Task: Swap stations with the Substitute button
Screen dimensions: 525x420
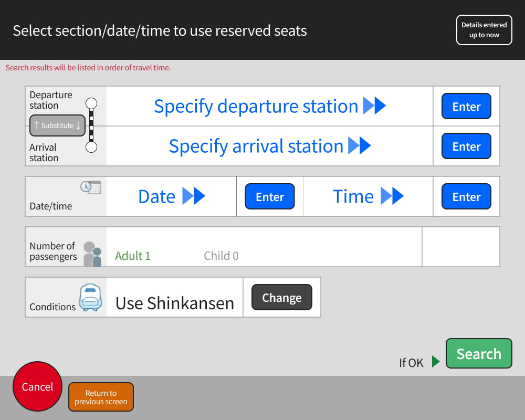Action: click(57, 125)
